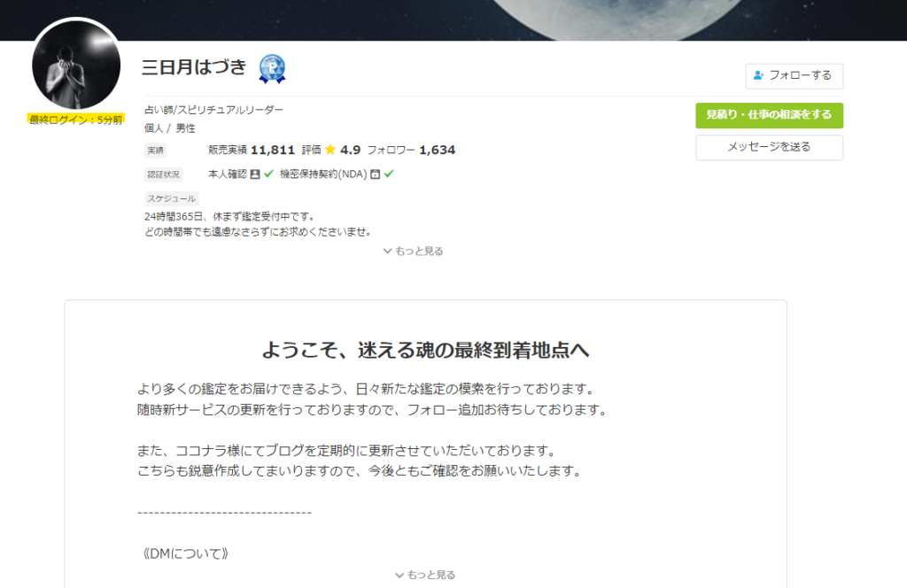Screen dimensions: 907x588
Task: Click the フォロワー 1,634 follower count
Action: point(411,151)
